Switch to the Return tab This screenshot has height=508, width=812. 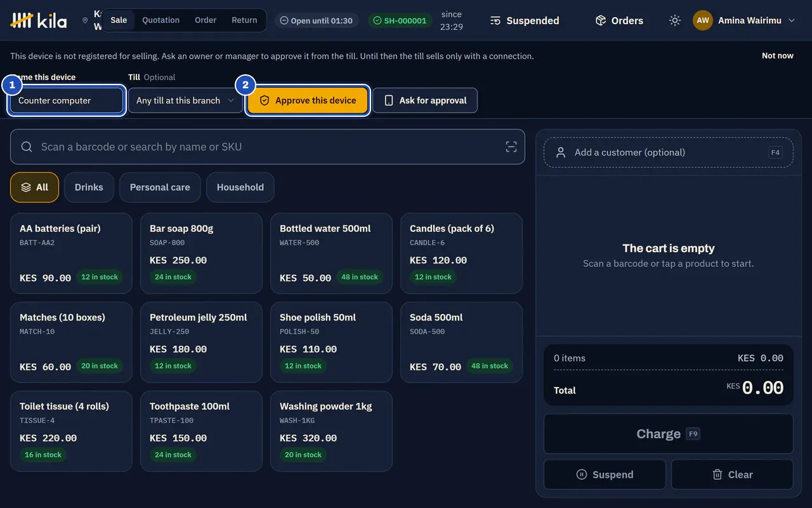[x=244, y=20]
